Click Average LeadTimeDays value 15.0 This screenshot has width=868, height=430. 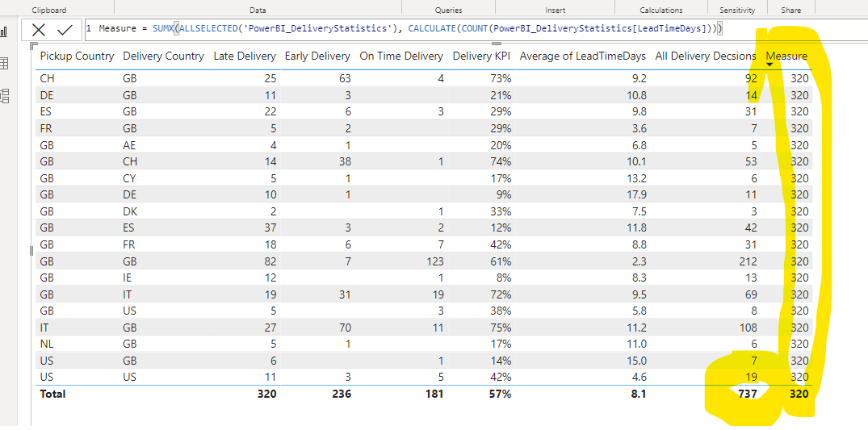click(x=636, y=361)
